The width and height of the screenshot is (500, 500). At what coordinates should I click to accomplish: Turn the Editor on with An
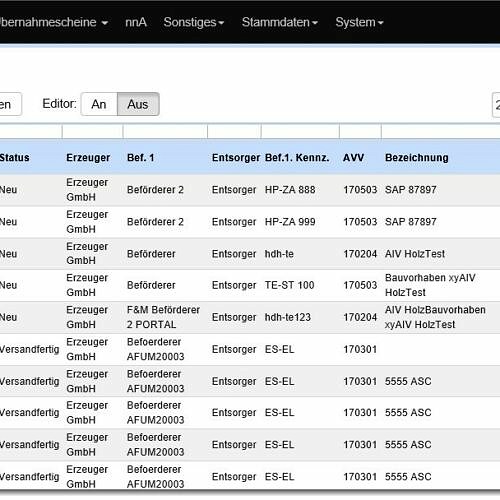[x=99, y=104]
